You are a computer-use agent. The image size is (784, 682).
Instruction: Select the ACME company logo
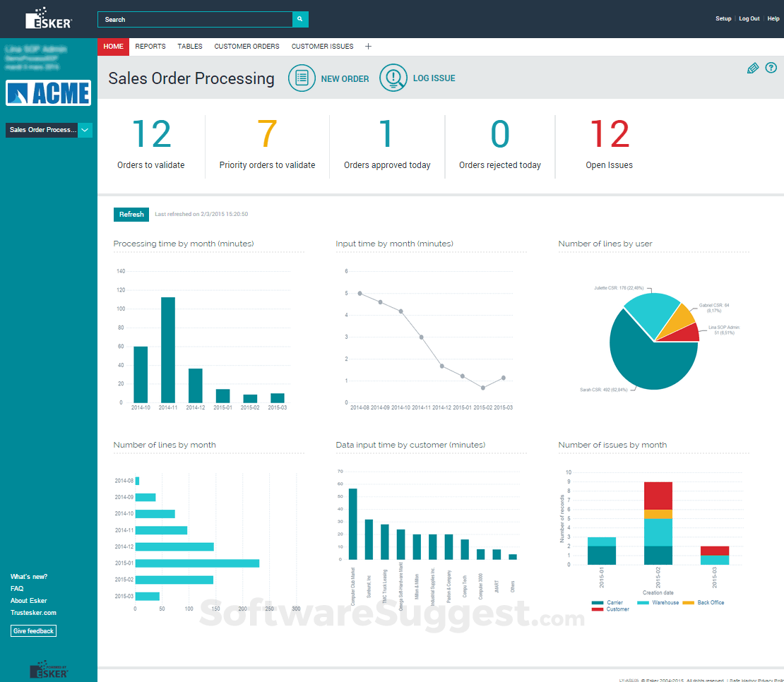(48, 92)
